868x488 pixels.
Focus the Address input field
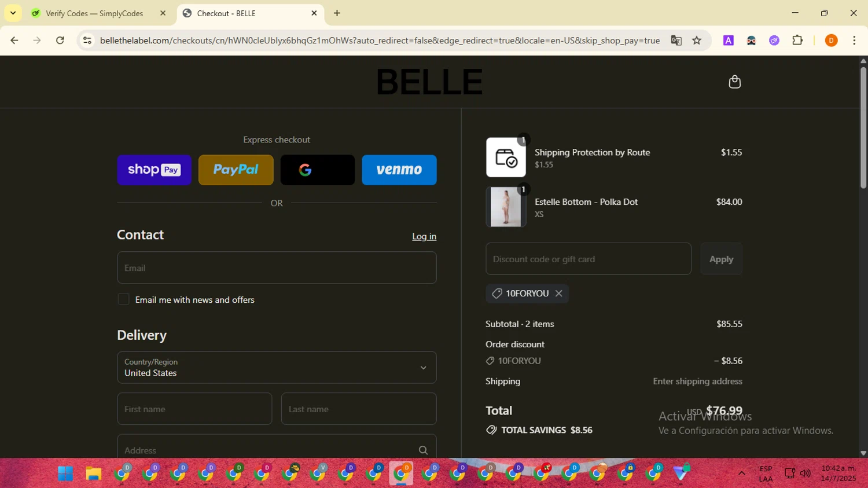tap(277, 446)
